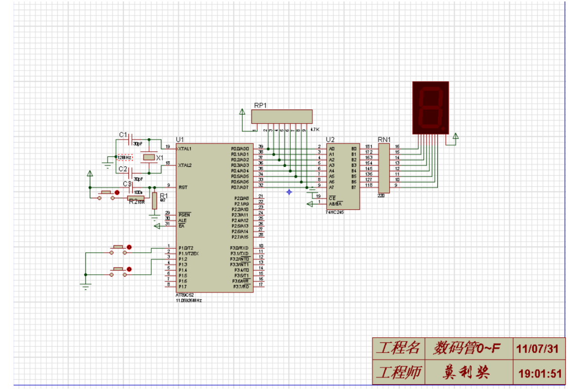
Task: Click resistor R1 below the RST line
Action: 155,200
